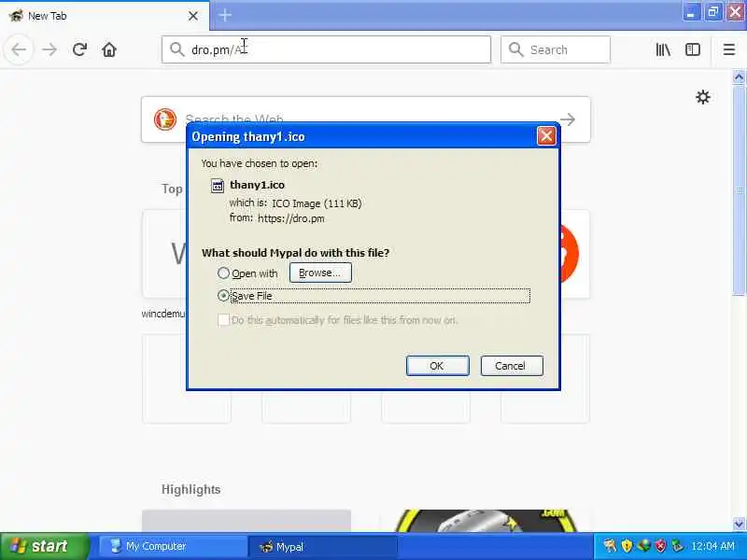This screenshot has height=560, width=747.
Task: Select the Save File radio button
Action: [x=223, y=295]
